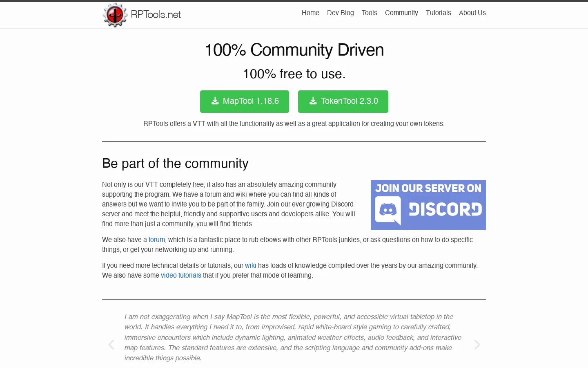Screen dimensions: 588x368
Task: Open the Dev Blog menu item
Action: pyautogui.click(x=341, y=13)
